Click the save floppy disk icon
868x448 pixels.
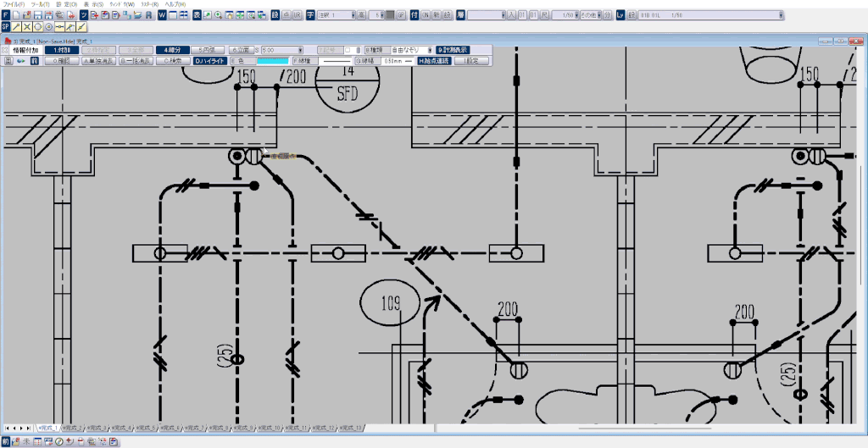[38, 15]
